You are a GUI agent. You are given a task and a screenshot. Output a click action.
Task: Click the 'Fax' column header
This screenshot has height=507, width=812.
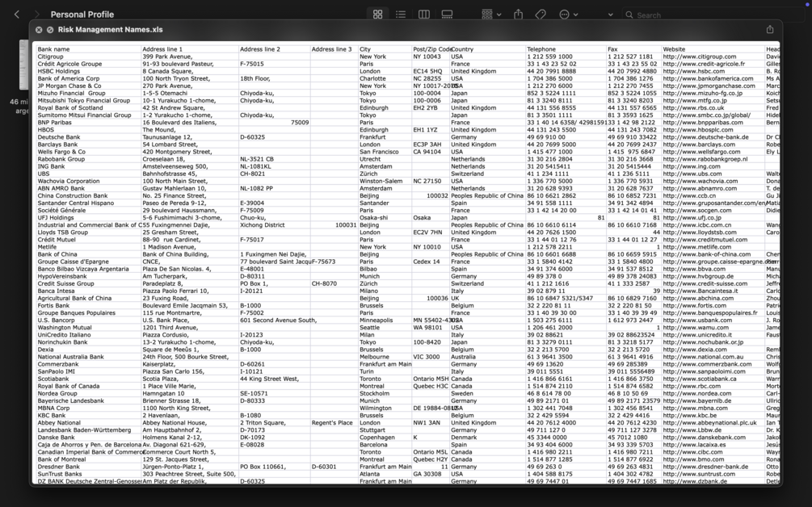click(x=612, y=49)
